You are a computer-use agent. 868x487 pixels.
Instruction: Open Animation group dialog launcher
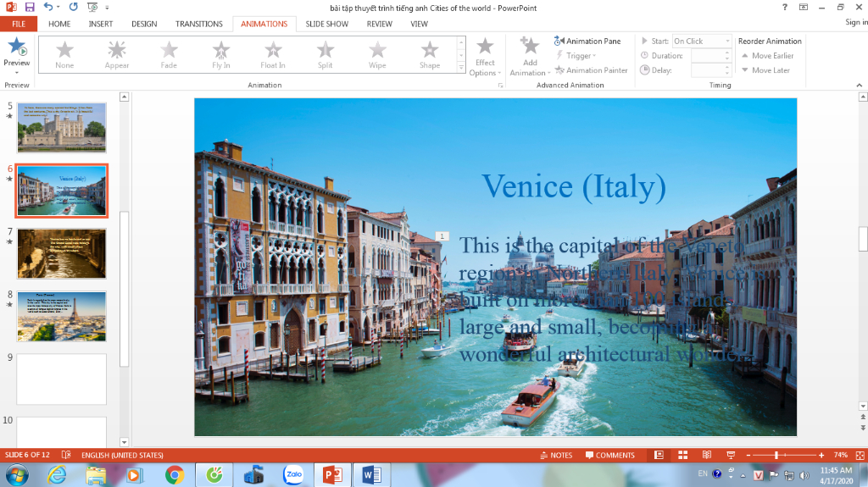coord(500,86)
